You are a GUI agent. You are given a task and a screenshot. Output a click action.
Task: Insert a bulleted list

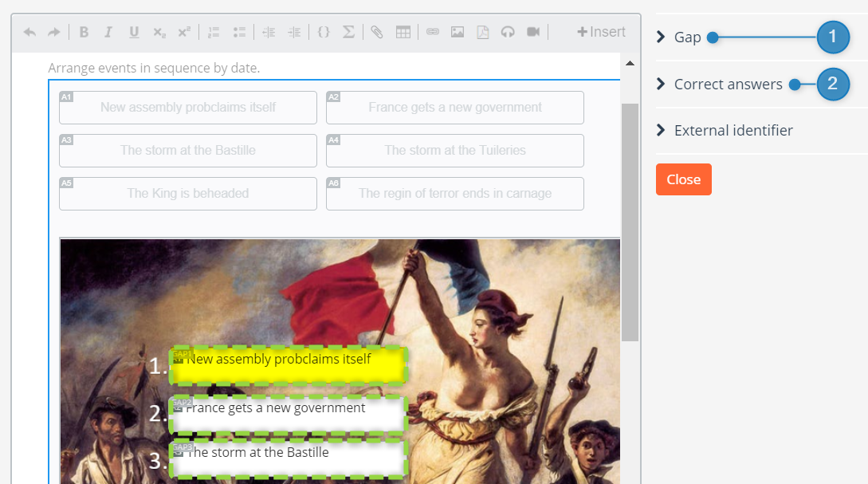point(239,32)
